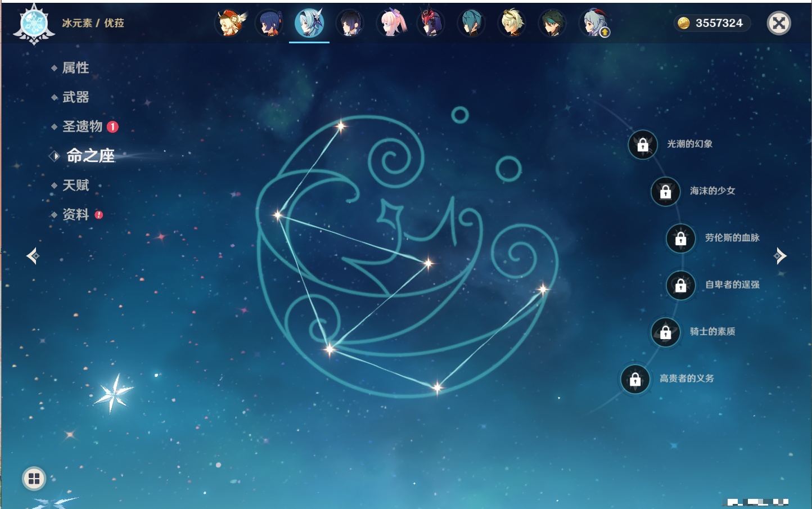Select Xiao's dark green-haired avatar
Screen dimensions: 812x509
pyautogui.click(x=552, y=24)
